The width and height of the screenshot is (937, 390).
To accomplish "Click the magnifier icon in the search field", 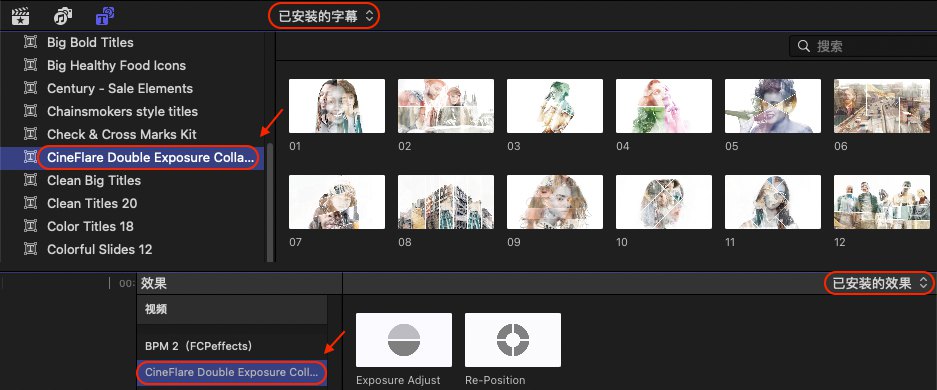I will coord(804,46).
